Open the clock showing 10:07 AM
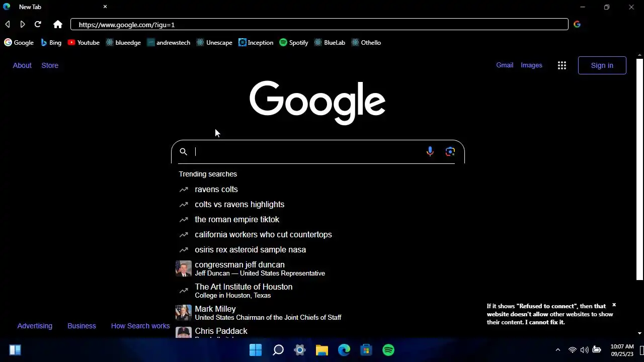 coord(622,350)
